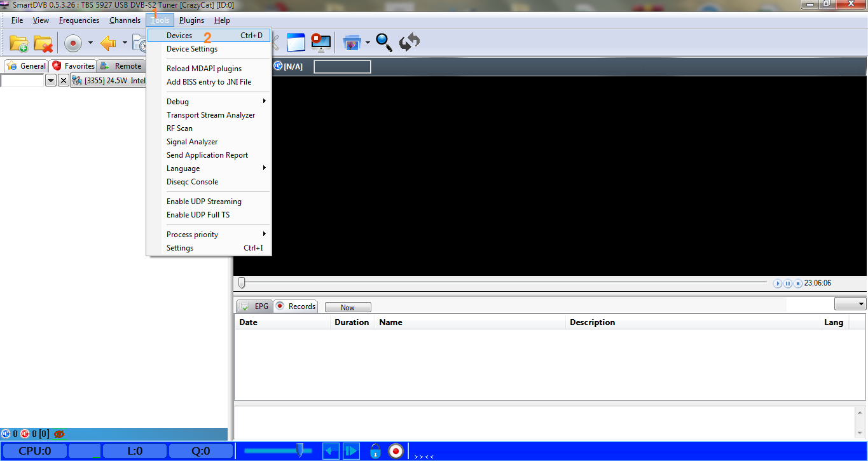The image size is (868, 461).
Task: Switch to the General tab
Action: click(x=26, y=65)
